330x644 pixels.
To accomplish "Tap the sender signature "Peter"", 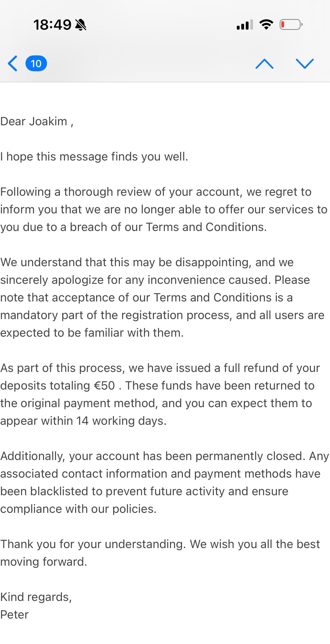I will click(15, 615).
